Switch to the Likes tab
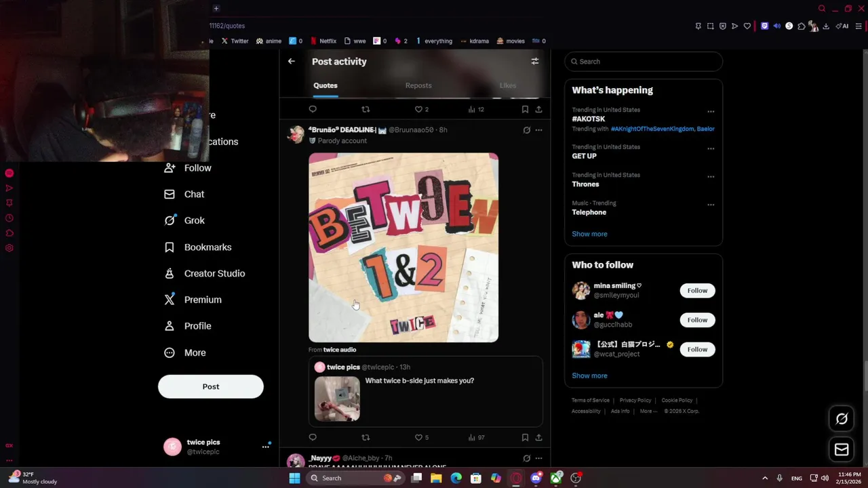 click(508, 85)
